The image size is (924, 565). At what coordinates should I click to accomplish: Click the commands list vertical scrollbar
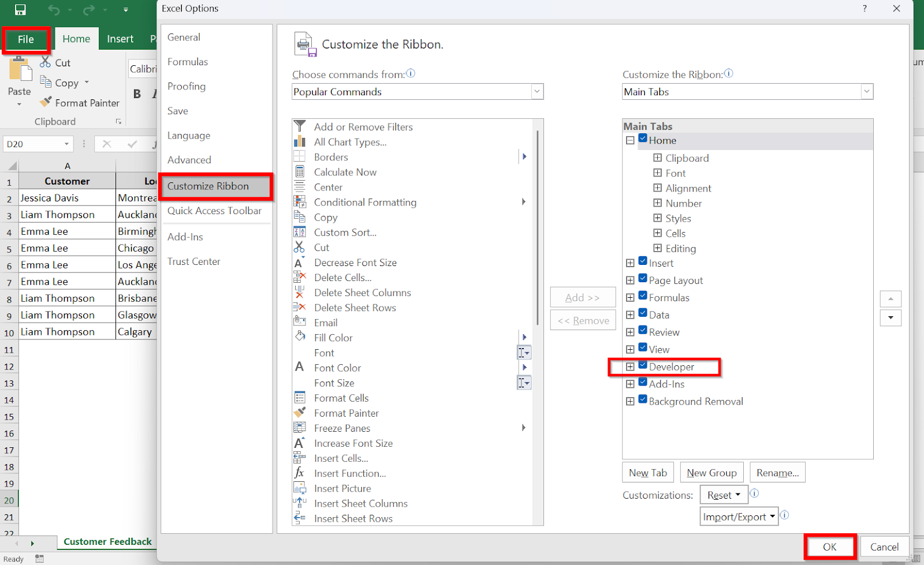pyautogui.click(x=538, y=227)
